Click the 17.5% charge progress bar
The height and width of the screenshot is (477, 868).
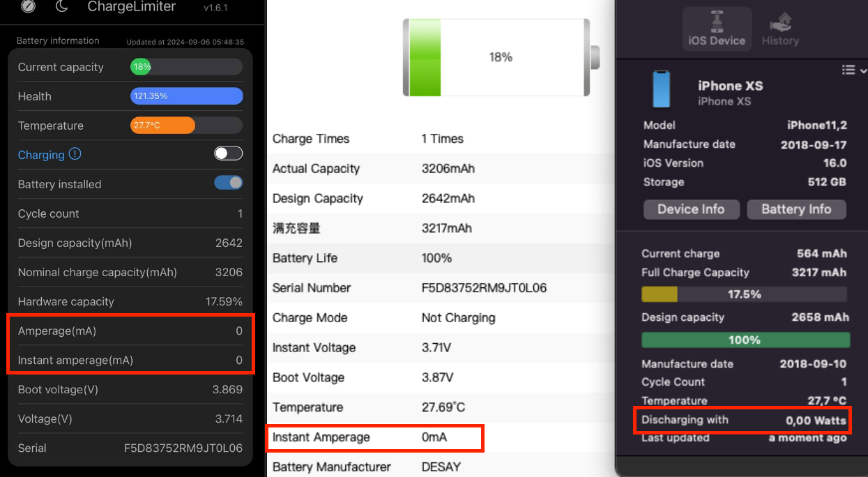[745, 294]
